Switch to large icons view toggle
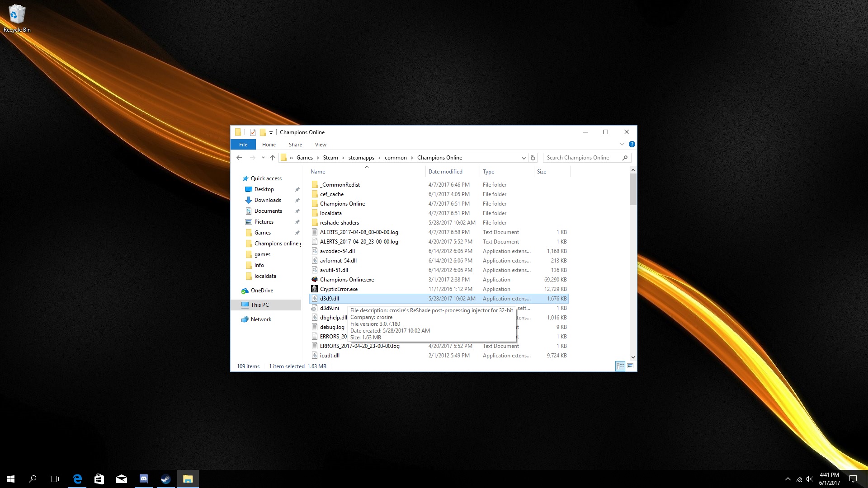The width and height of the screenshot is (868, 488). pyautogui.click(x=630, y=366)
